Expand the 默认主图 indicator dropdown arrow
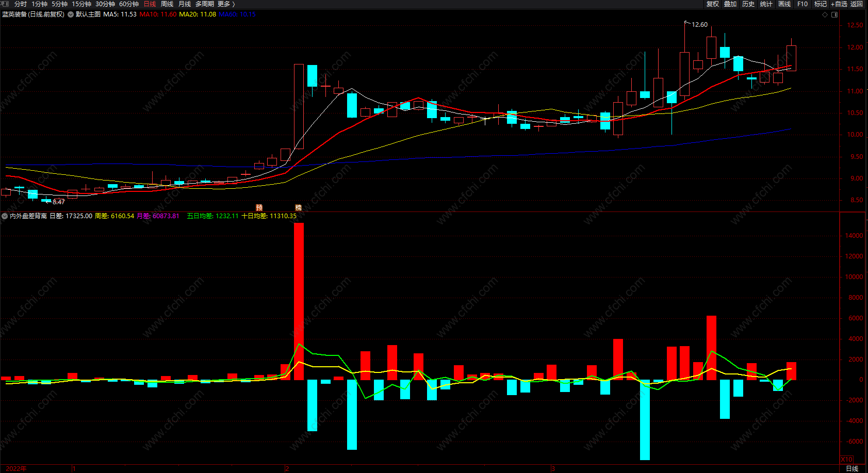Screen dimensions: 868x473 (x=71, y=14)
